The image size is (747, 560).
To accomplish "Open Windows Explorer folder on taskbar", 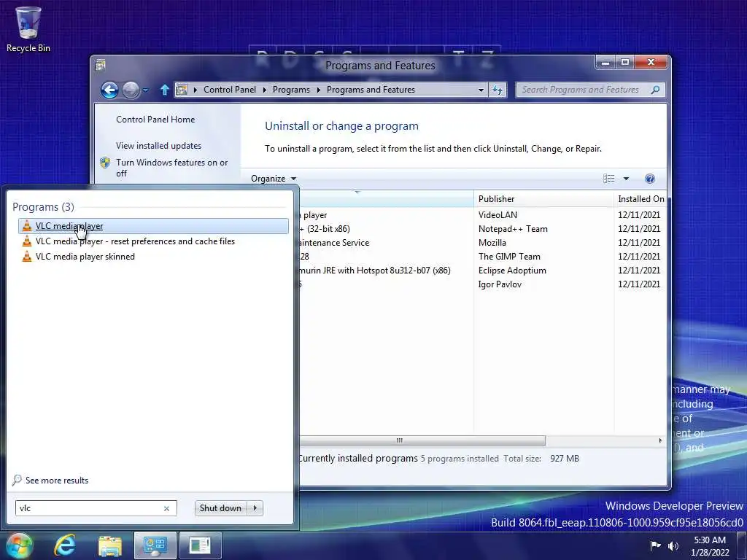I will point(110,546).
